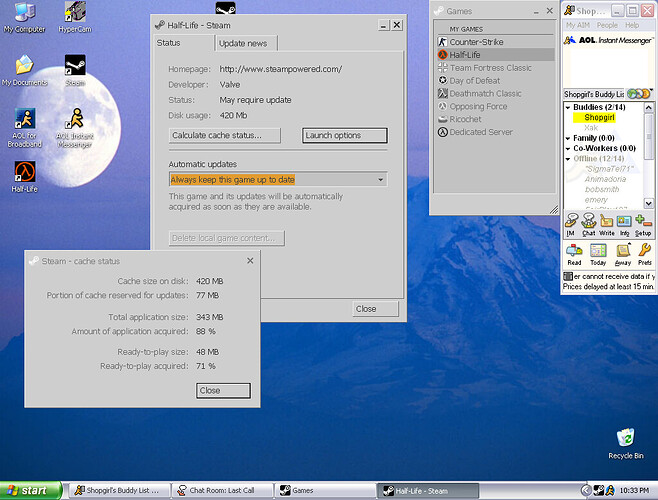Collapse the Co-Workers (0/0) group
The image size is (658, 500).
pyautogui.click(x=568, y=149)
